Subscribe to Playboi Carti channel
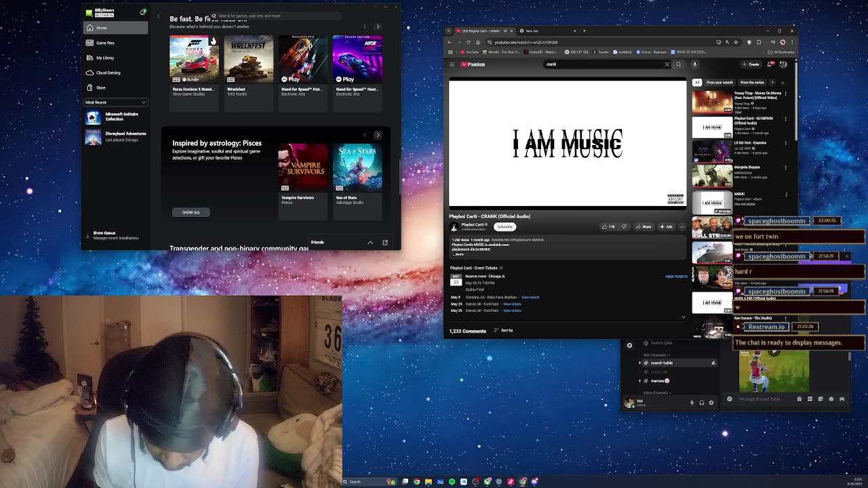868x488 pixels. point(505,226)
